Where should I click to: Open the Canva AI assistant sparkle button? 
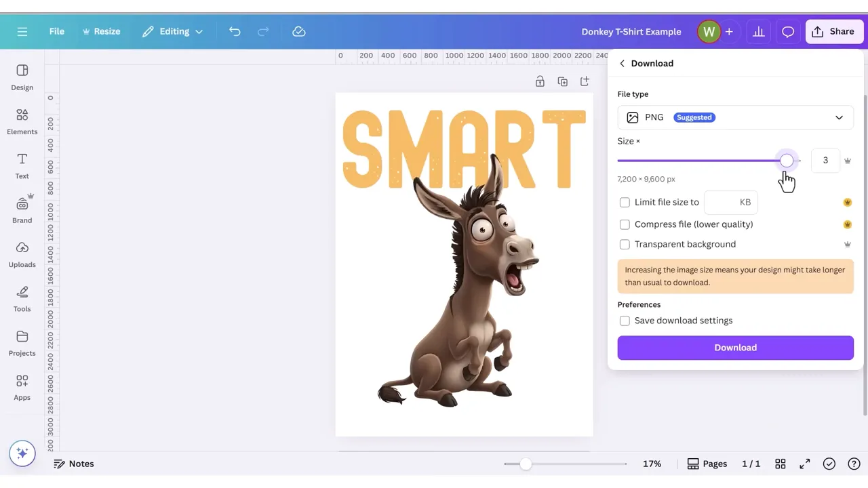22,453
